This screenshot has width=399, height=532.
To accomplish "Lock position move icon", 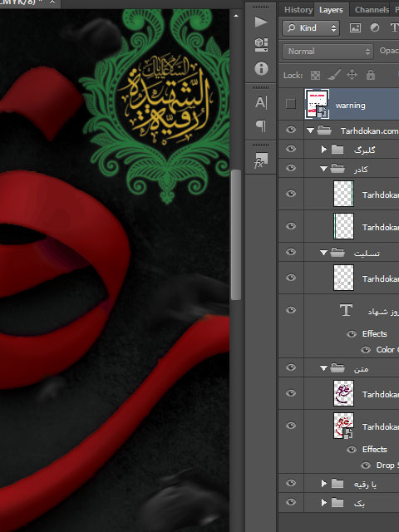I will [x=352, y=75].
